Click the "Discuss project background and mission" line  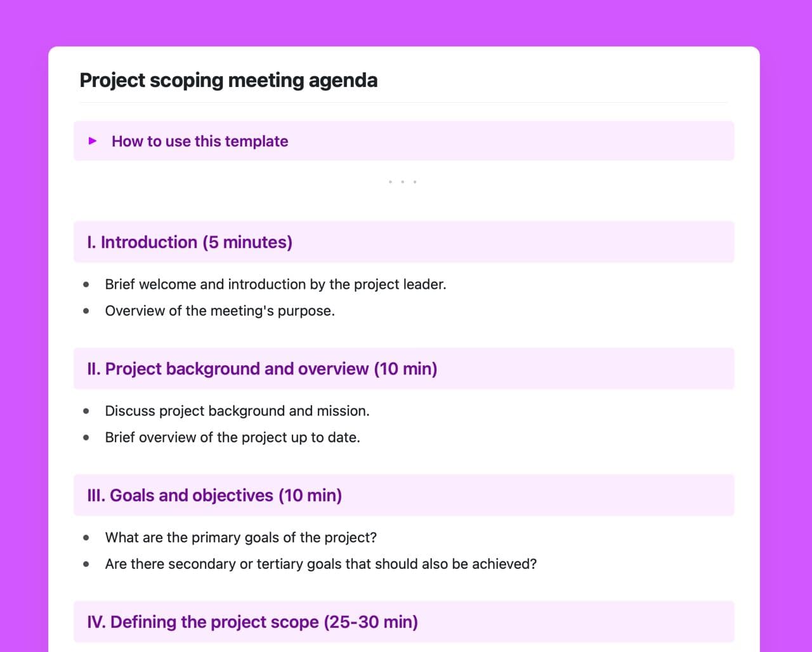[x=237, y=411]
